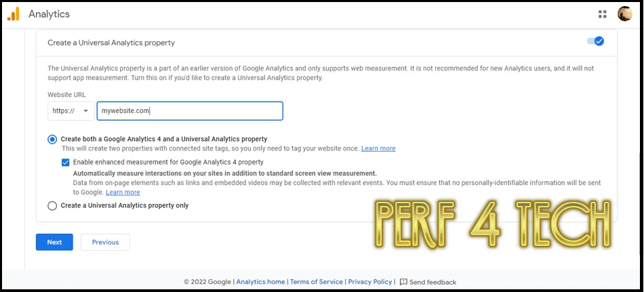The image size is (644, 292).
Task: Uncheck Enable enhanced measurement checkbox
Action: 65,162
